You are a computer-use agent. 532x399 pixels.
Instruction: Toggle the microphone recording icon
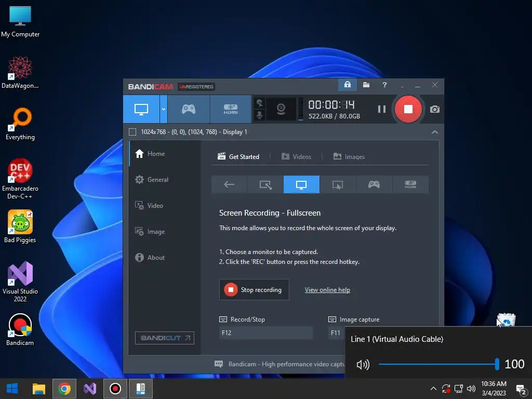[x=260, y=115]
